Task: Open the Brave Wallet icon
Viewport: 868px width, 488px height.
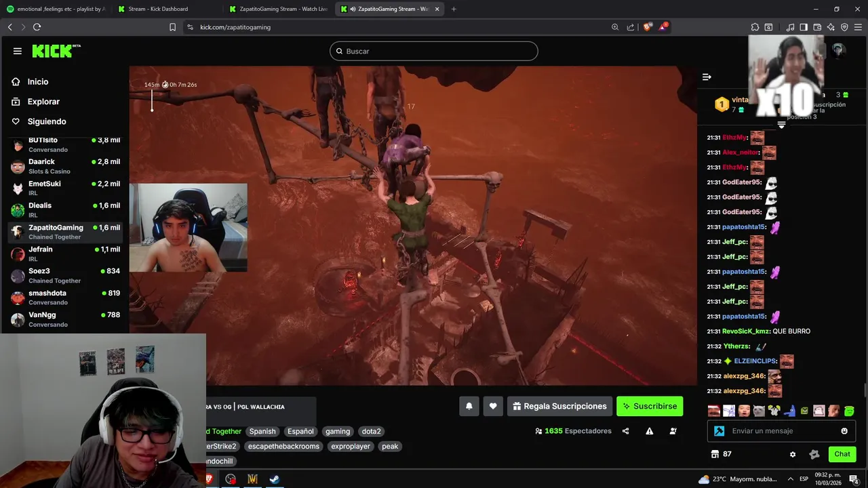Action: 817,27
